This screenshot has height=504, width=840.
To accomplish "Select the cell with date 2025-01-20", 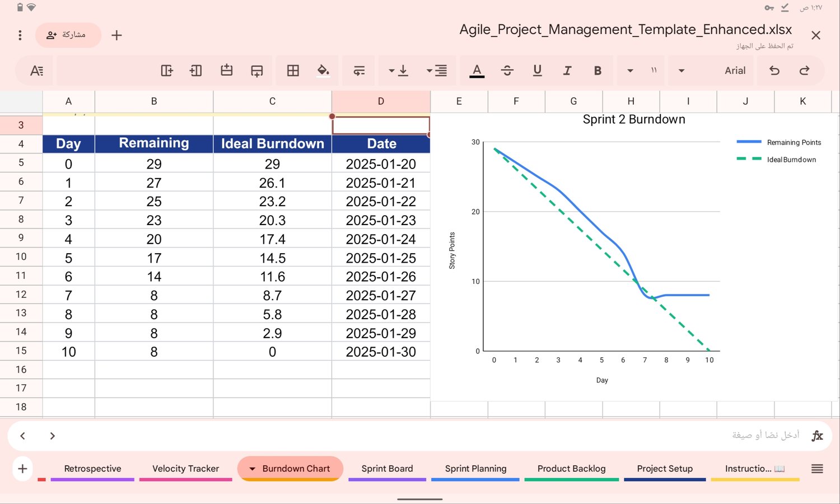I will click(381, 164).
